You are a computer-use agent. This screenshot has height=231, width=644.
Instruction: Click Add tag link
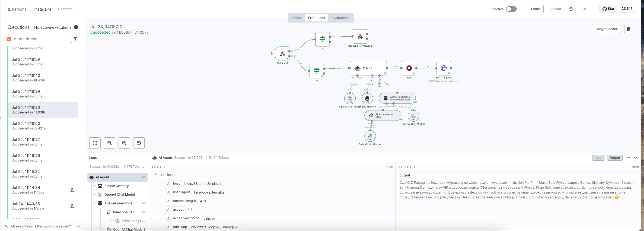point(65,9)
